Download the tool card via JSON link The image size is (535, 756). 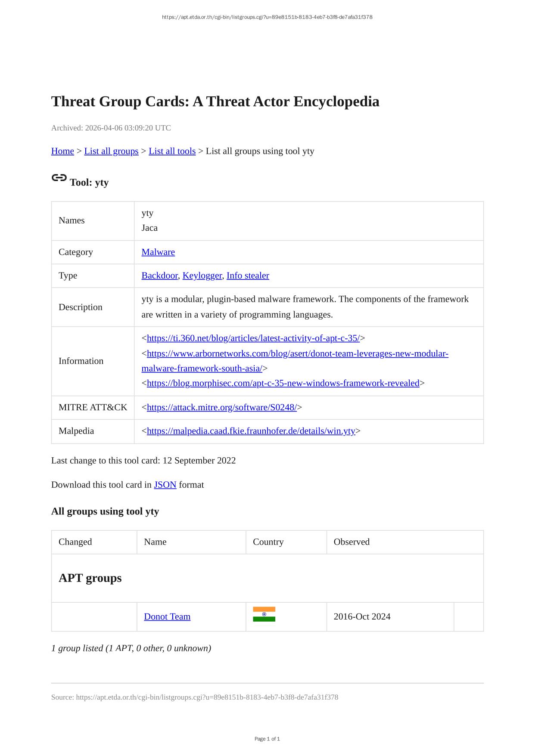(x=165, y=485)
